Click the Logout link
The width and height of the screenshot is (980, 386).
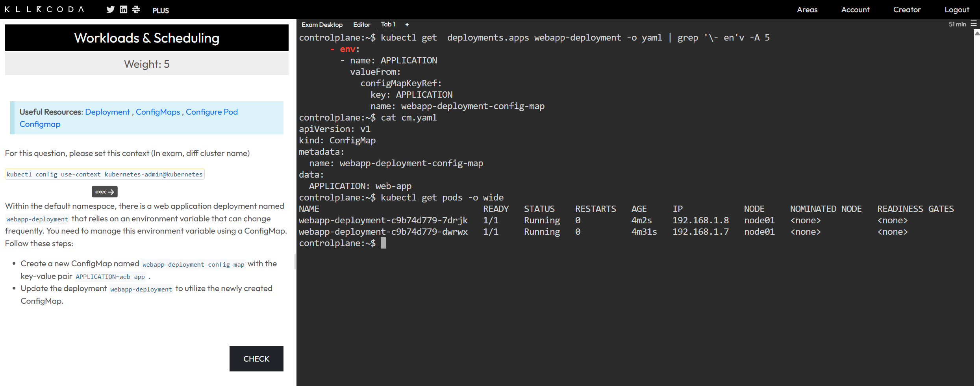(x=957, y=9)
